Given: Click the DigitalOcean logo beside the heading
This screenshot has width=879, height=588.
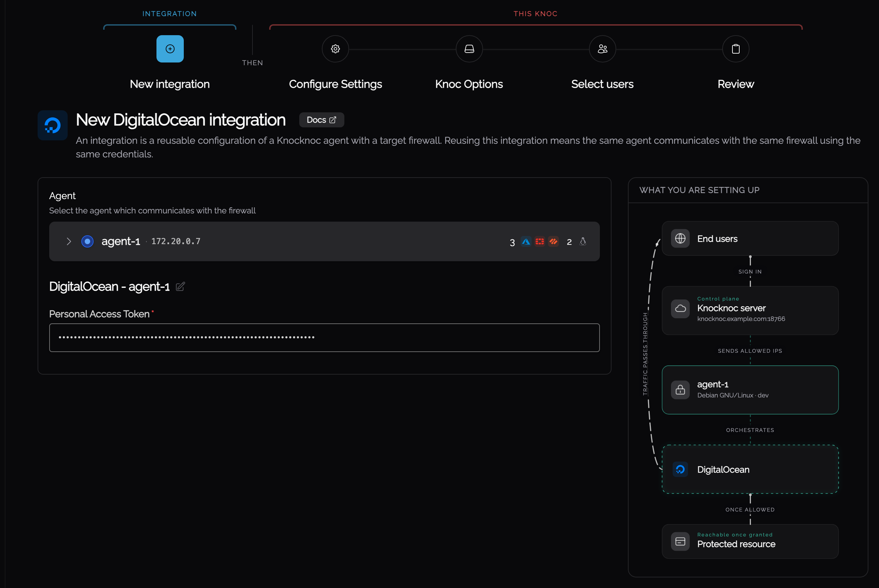Looking at the screenshot, I should point(53,125).
